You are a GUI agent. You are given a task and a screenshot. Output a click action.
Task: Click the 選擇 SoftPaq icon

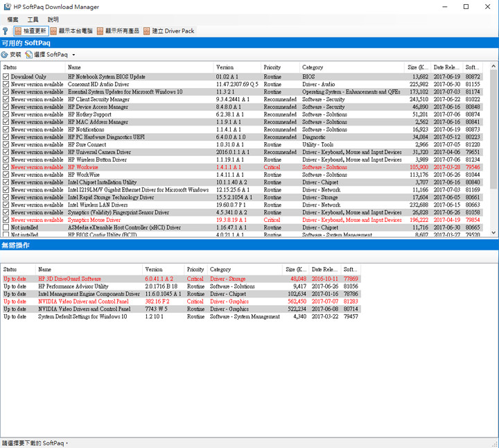click(x=29, y=55)
